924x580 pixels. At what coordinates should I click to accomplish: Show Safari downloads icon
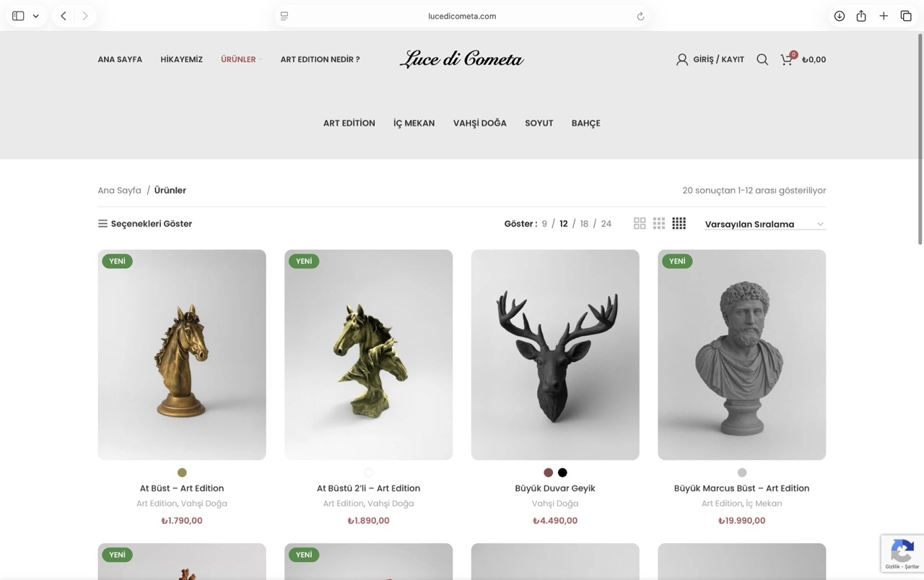[x=840, y=16]
